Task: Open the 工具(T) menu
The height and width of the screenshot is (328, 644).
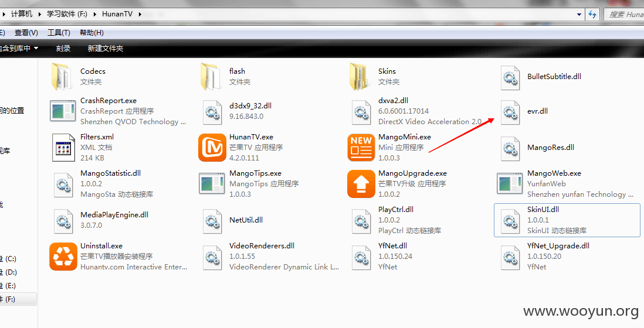Action: click(x=59, y=32)
